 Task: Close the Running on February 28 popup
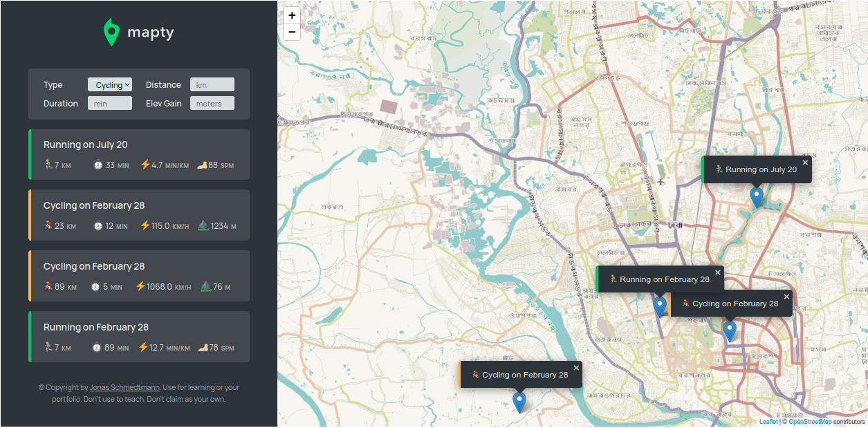pos(717,272)
